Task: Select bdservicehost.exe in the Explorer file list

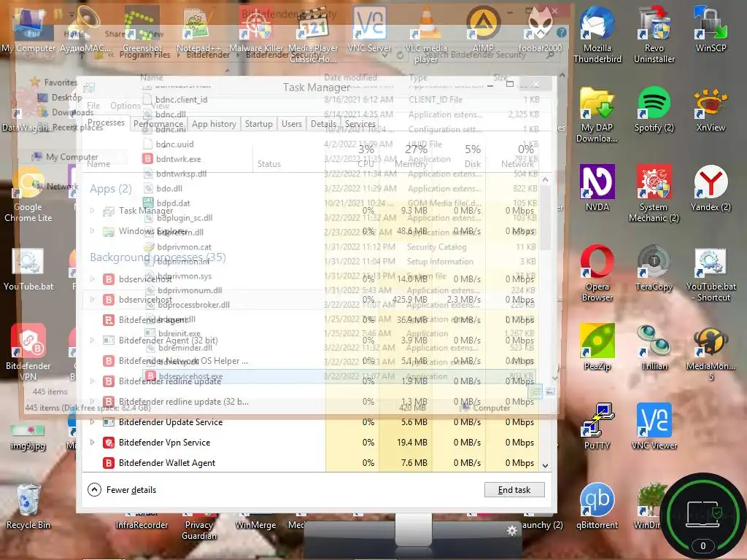Action: 338,376
